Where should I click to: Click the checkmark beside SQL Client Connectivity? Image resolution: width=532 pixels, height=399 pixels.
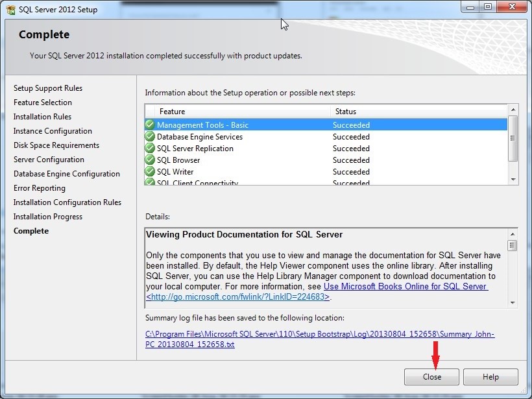(x=150, y=182)
